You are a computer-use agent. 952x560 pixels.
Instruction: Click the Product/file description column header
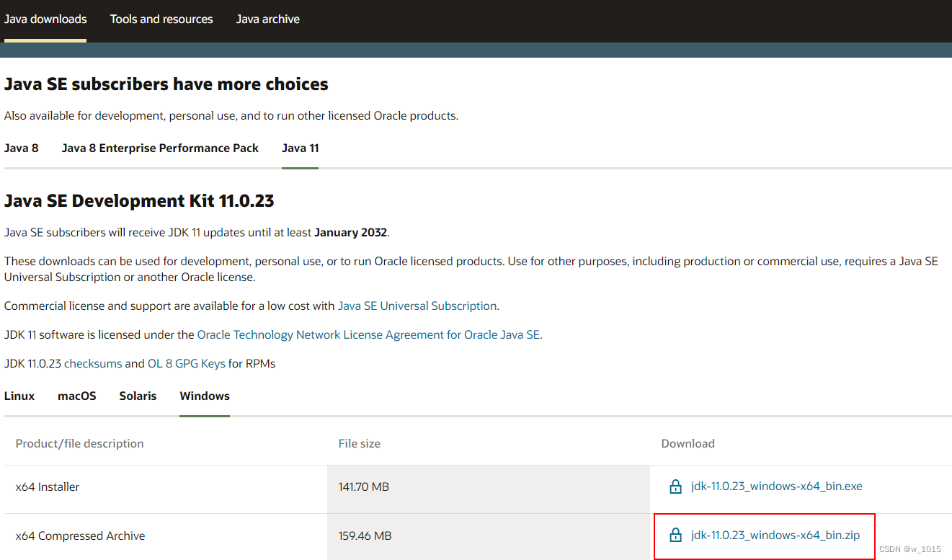tap(80, 444)
